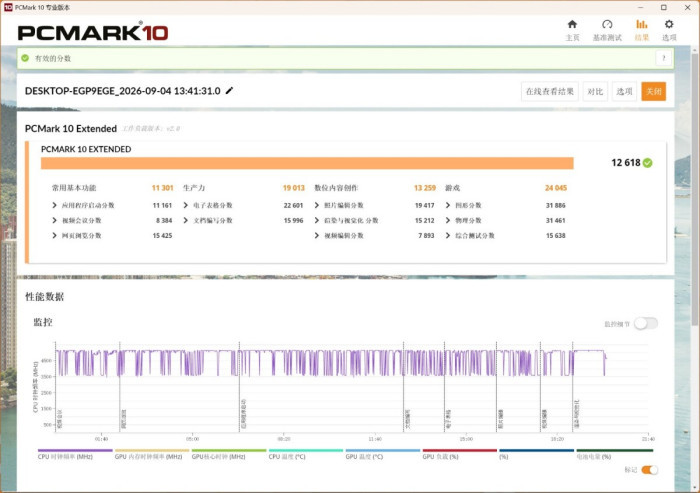Expand the 渲染与视觉化 分数 row
The image size is (700, 493).
tap(317, 220)
